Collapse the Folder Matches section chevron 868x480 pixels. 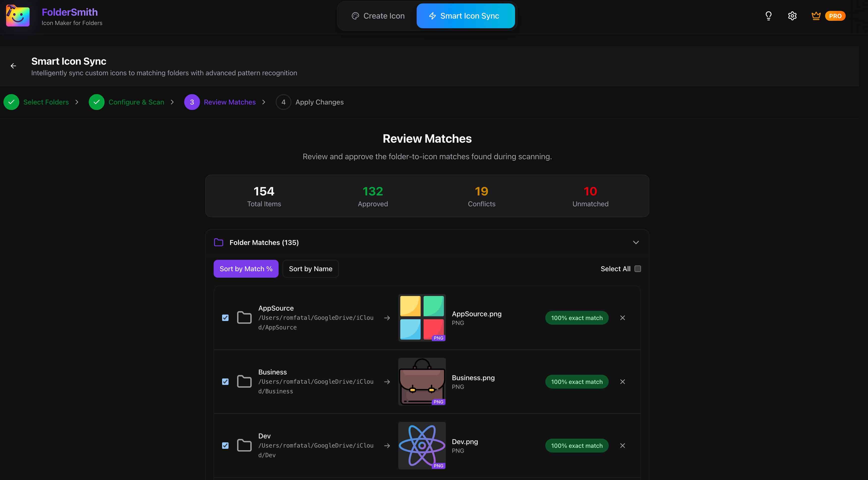(x=636, y=242)
